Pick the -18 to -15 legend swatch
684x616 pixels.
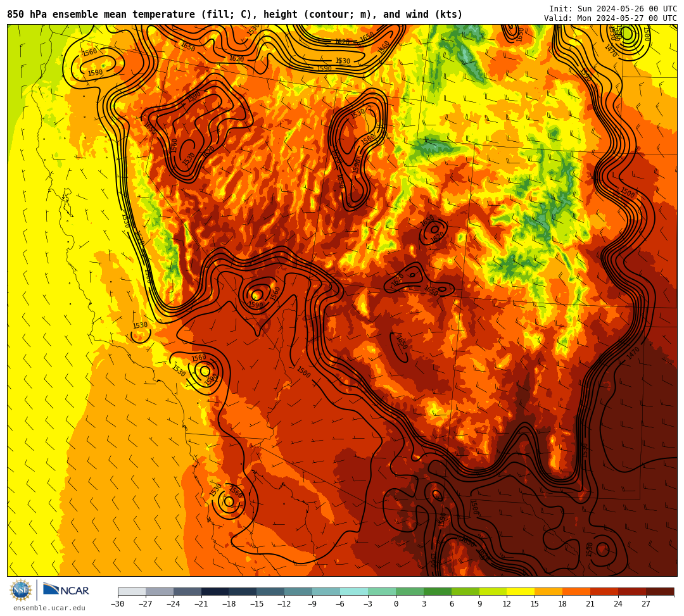point(243,591)
